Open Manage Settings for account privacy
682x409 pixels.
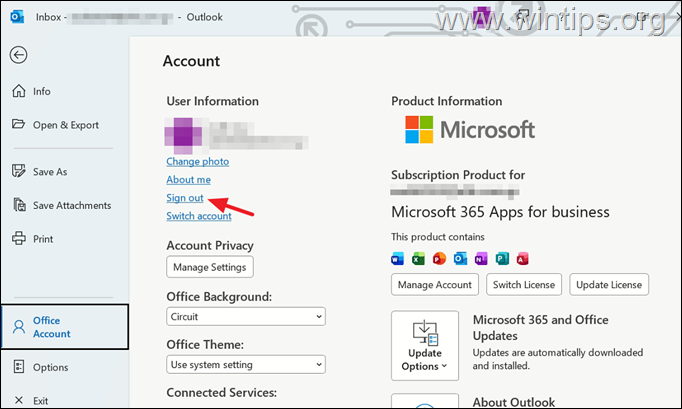pos(210,267)
